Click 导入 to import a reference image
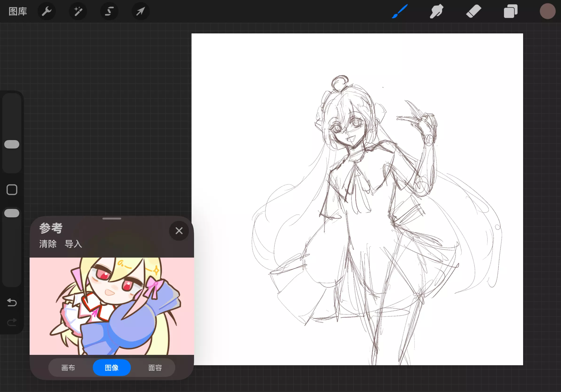This screenshot has width=561, height=392. click(73, 244)
